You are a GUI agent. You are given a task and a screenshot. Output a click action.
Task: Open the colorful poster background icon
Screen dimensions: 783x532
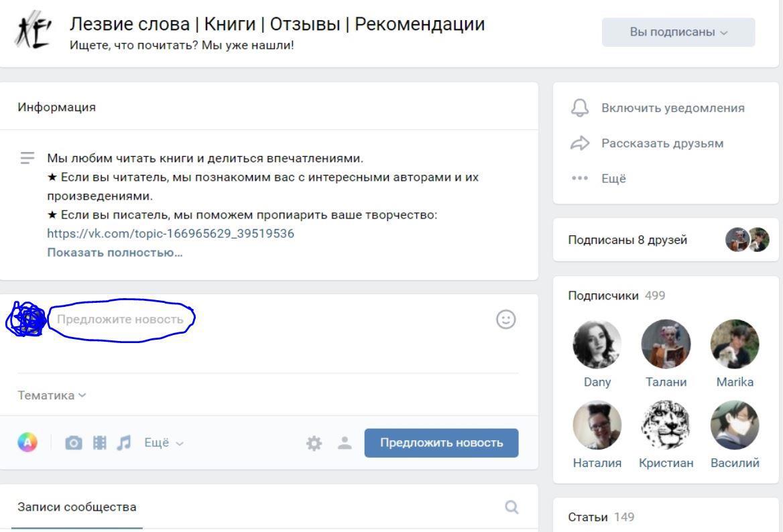(27, 443)
